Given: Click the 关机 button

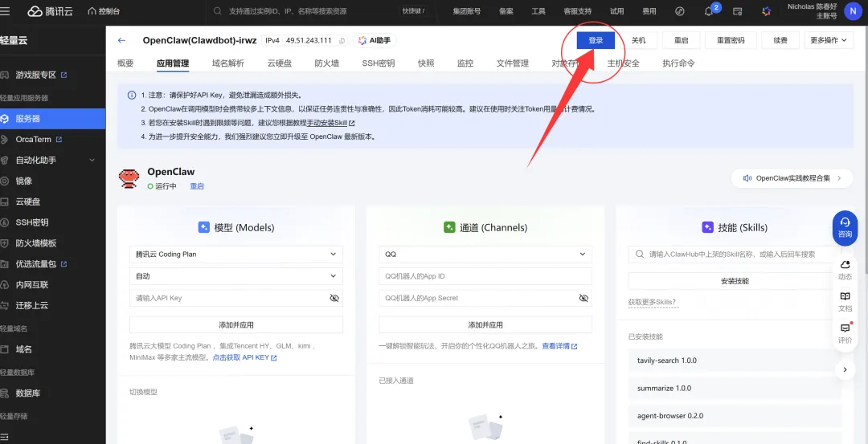Looking at the screenshot, I should (x=638, y=40).
